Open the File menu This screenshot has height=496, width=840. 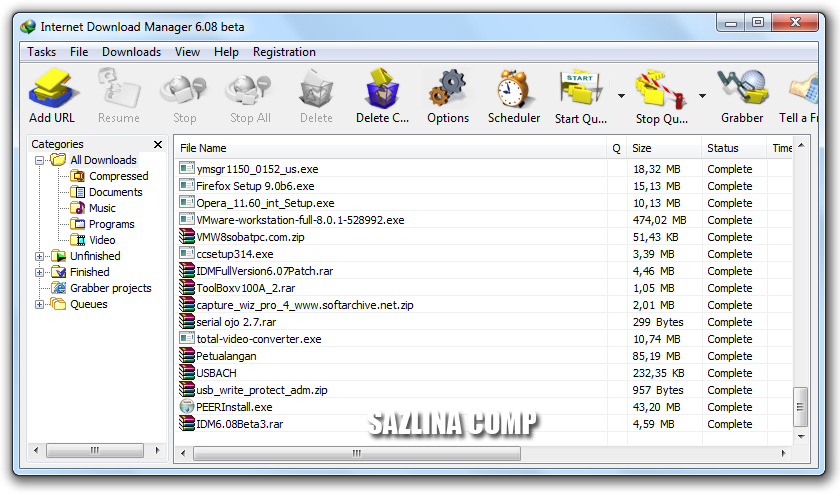click(79, 52)
